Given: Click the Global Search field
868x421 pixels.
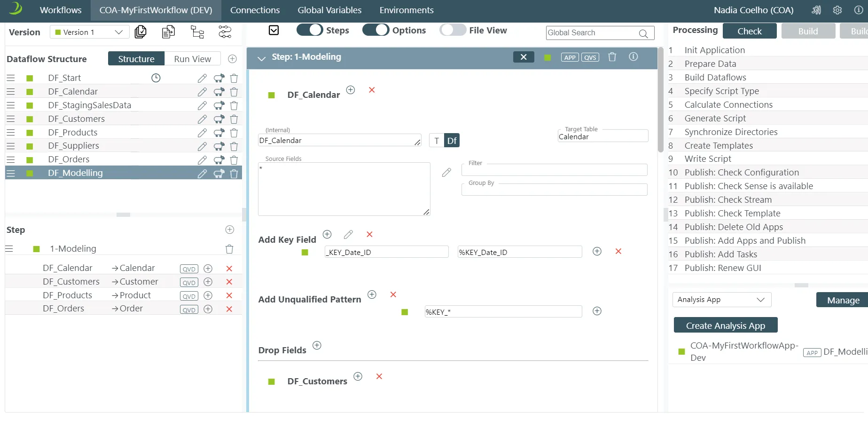Looking at the screenshot, I should (600, 33).
